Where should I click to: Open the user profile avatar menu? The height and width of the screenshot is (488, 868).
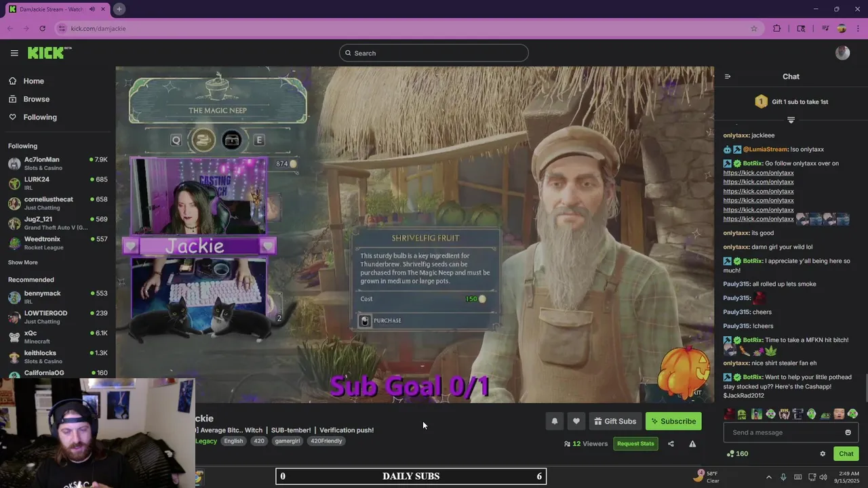(x=843, y=53)
